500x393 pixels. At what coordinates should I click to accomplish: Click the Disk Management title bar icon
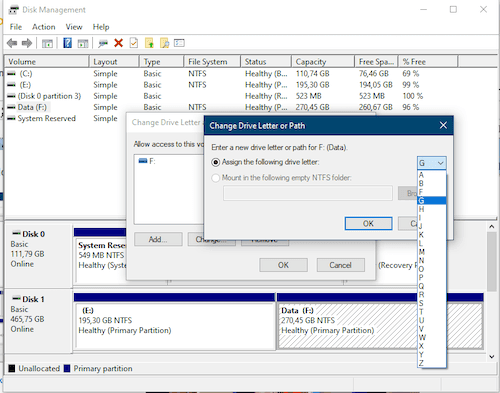(14, 10)
